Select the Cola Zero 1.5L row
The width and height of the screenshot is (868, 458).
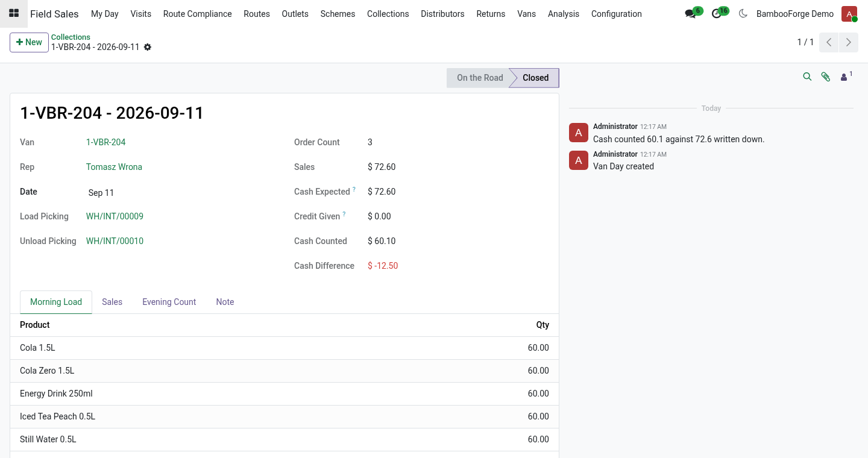(x=285, y=371)
